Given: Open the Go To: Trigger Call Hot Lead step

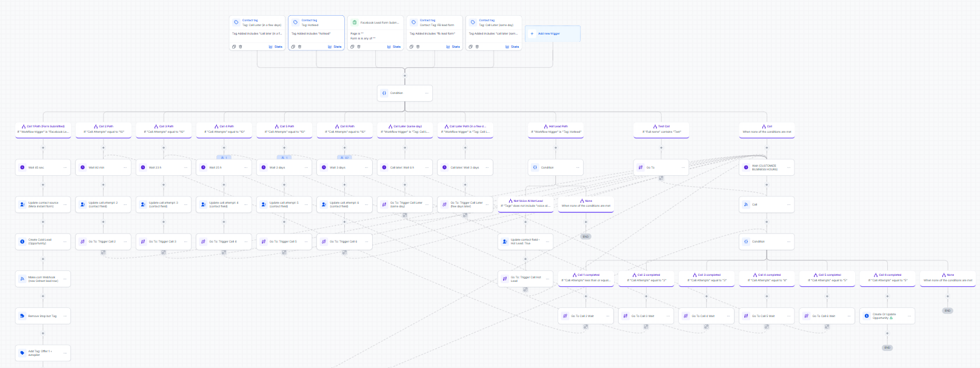Looking at the screenshot, I should point(525,279).
